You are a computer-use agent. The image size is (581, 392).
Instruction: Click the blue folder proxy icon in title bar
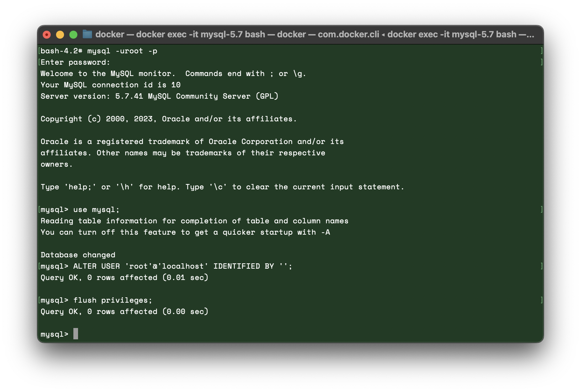point(87,34)
